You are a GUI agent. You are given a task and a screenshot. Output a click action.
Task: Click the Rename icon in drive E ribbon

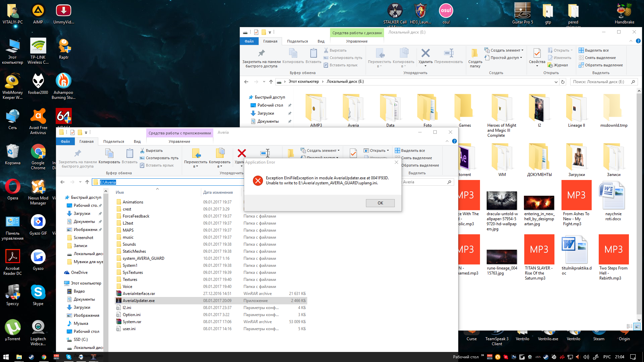point(448,53)
